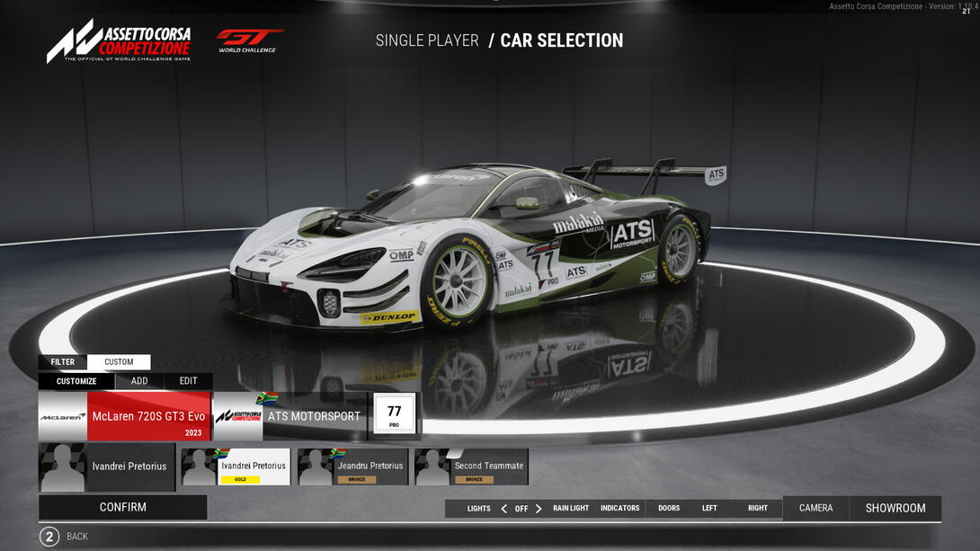Toggle the Indicators
The image size is (980, 551).
pyautogui.click(x=620, y=509)
